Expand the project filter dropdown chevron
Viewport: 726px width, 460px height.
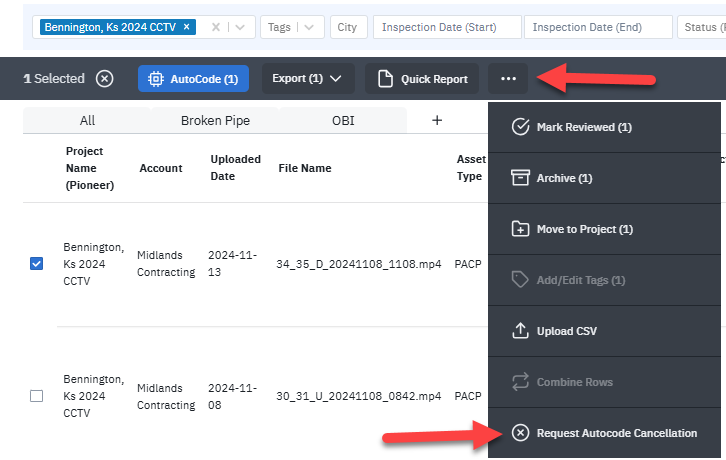click(240, 27)
